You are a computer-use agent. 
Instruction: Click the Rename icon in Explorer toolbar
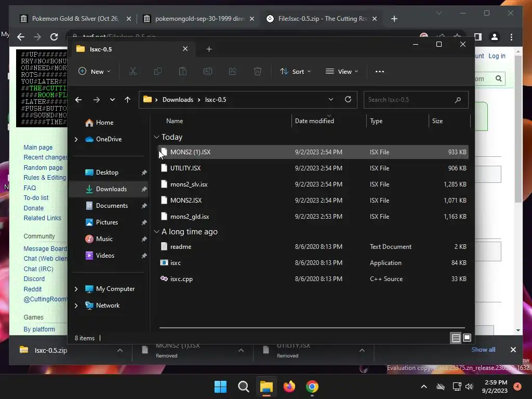208,71
